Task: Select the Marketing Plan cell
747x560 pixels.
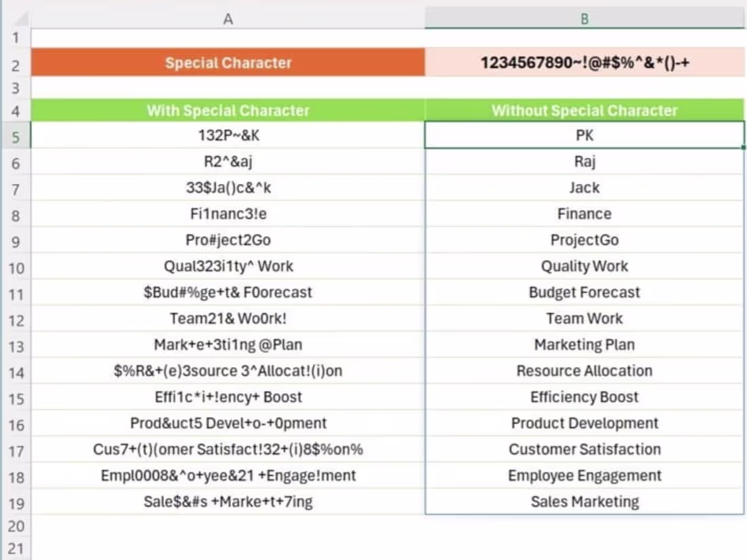Action: pyautogui.click(x=585, y=345)
